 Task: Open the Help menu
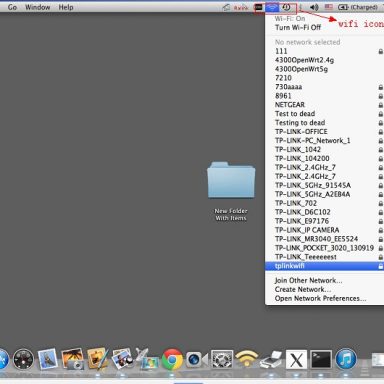pos(66,7)
